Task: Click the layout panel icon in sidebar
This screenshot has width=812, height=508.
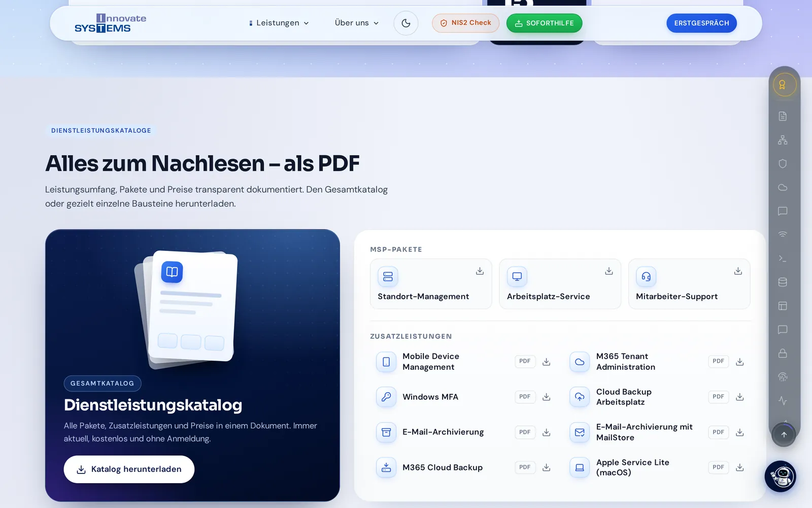Action: point(783,306)
